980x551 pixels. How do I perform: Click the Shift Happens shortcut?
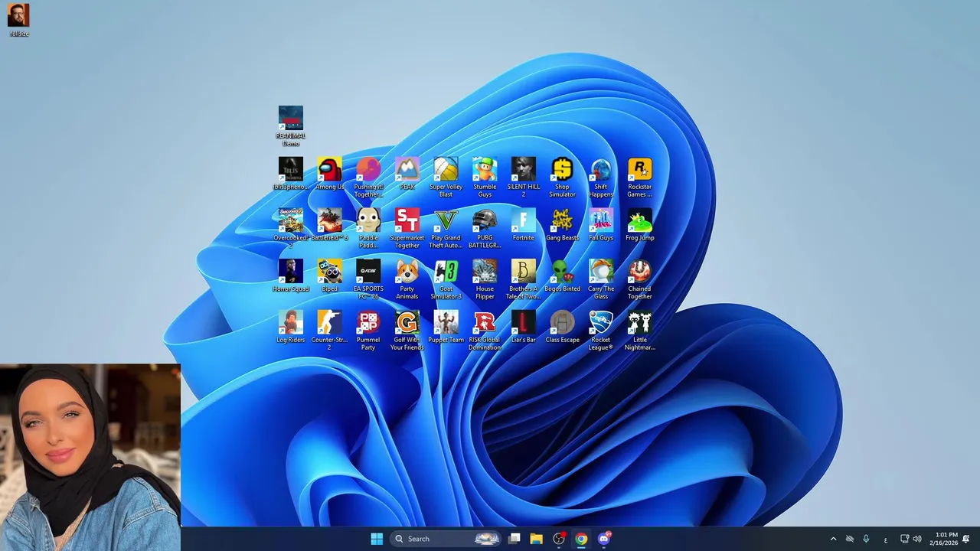(x=601, y=178)
